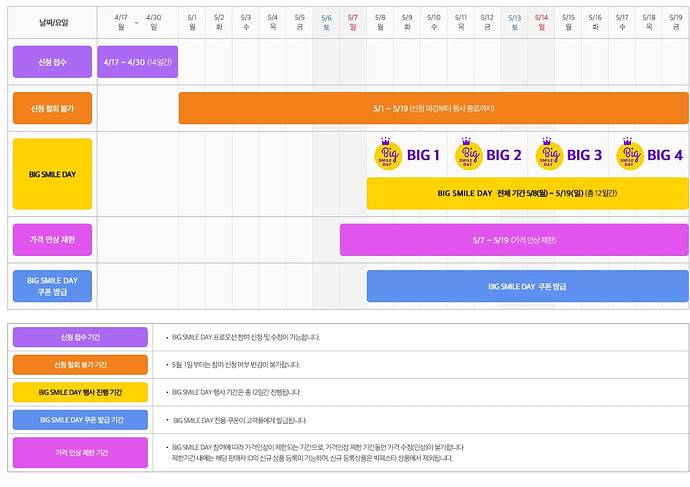This screenshot has height=487, width=690.
Task: Select the yellow BIG SMILE DAY row label
Action: (x=52, y=174)
